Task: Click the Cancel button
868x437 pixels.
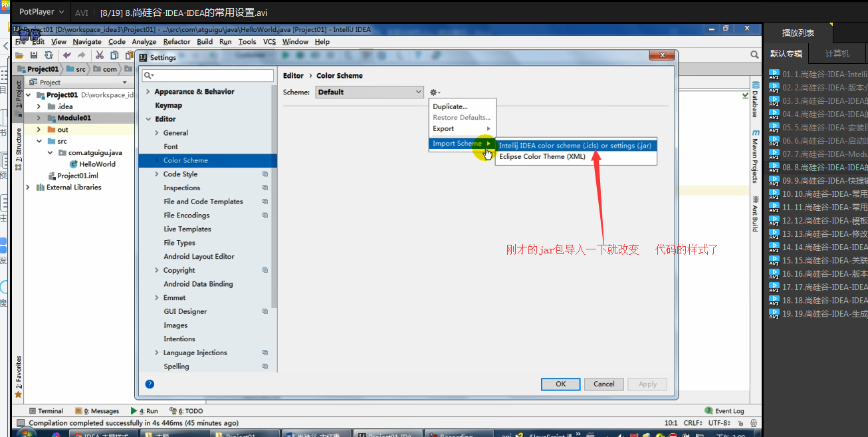Action: point(604,384)
